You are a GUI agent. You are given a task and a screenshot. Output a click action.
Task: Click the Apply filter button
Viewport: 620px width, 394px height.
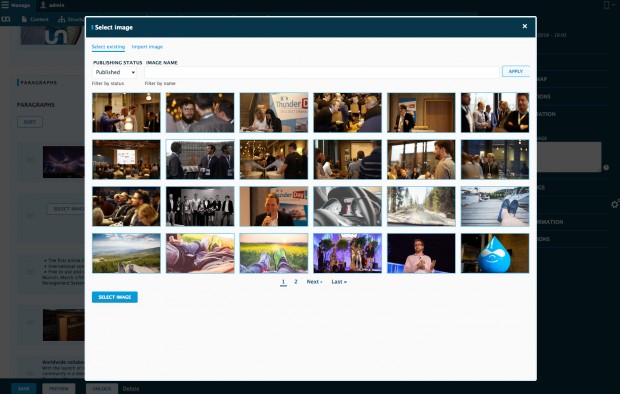pos(516,71)
